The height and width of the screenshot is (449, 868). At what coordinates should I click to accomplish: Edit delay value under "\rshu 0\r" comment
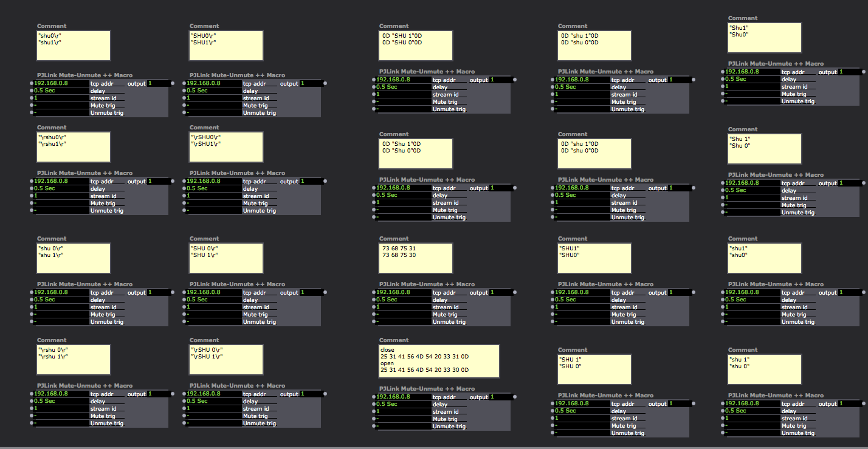(61, 401)
